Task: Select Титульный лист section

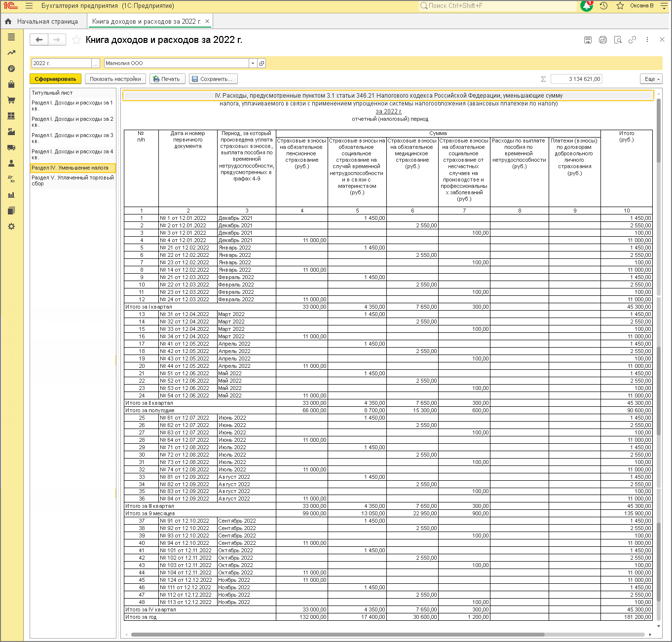Action: 73,93
